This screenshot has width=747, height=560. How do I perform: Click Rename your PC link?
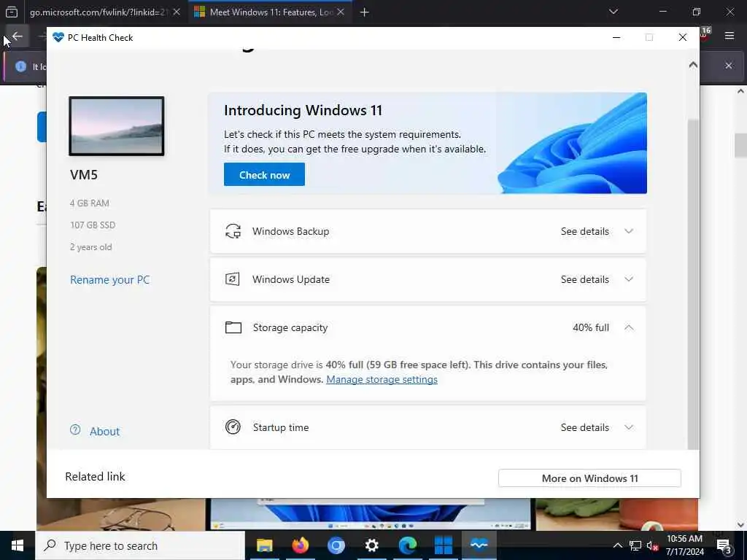(109, 279)
